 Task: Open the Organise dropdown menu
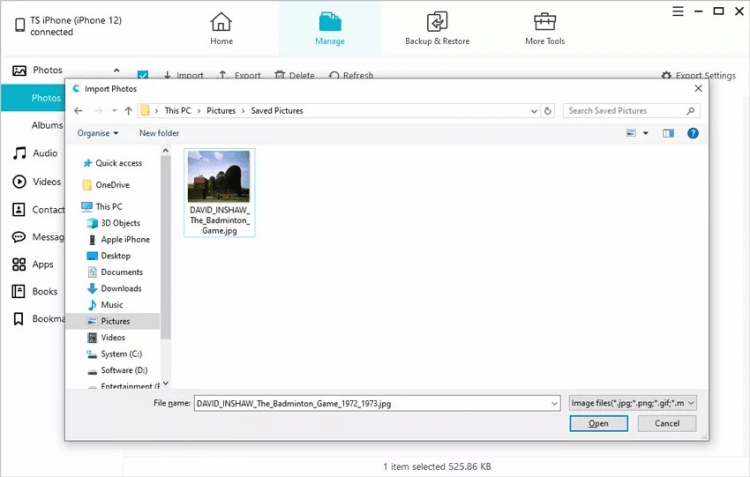98,133
